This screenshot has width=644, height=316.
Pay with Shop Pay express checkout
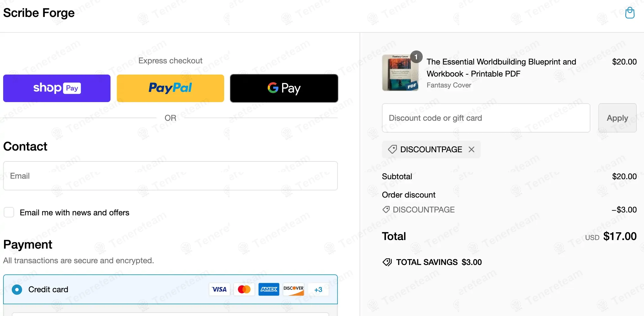(57, 88)
